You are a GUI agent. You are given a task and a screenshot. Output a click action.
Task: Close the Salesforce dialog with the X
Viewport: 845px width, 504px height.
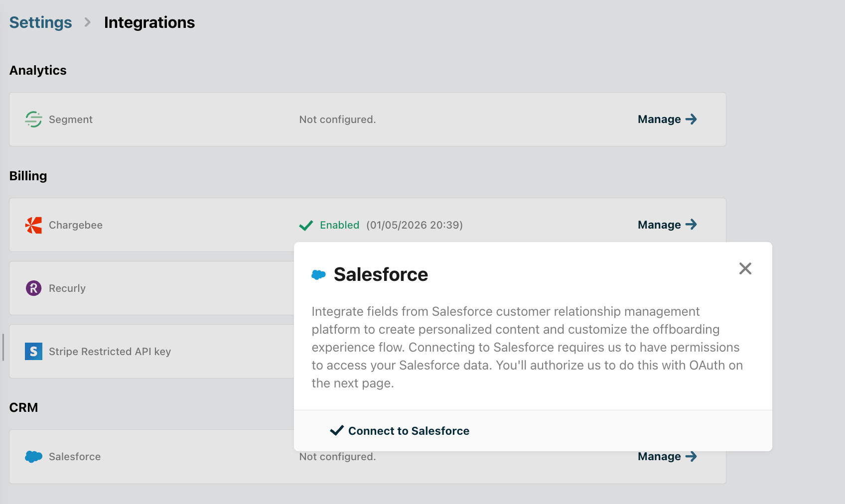click(745, 269)
